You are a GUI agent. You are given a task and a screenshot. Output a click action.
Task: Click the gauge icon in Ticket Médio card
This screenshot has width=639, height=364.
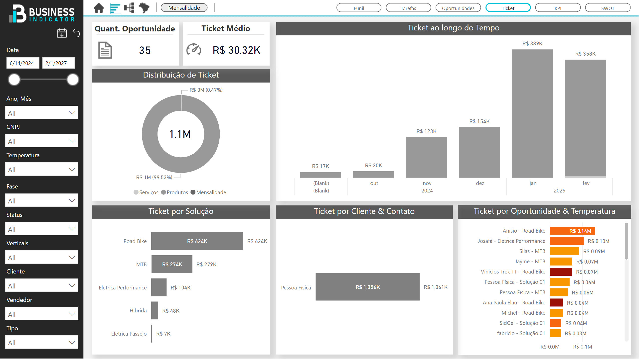193,49
